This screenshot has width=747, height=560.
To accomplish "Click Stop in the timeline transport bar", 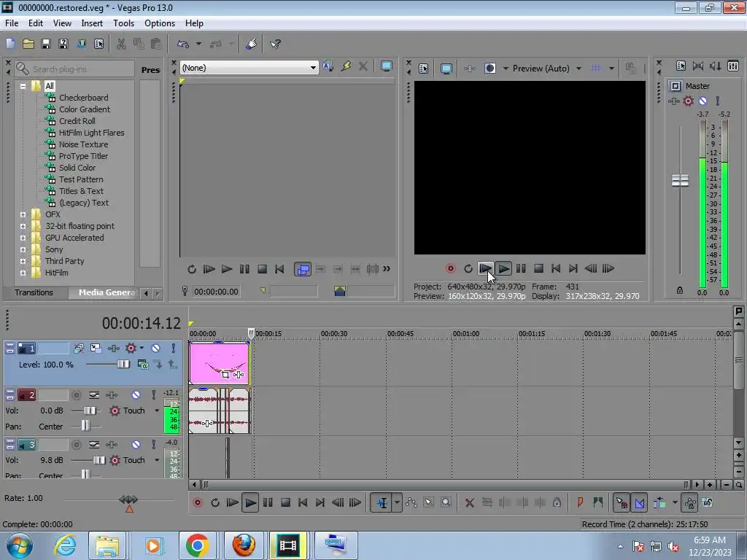I will coord(285,502).
